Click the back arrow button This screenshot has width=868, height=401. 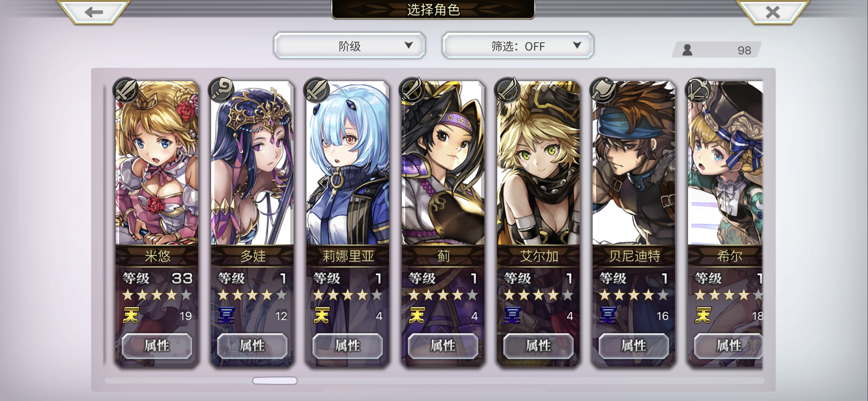pos(94,12)
